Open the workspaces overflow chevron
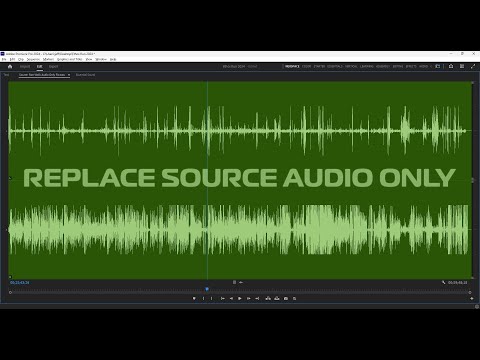 click(x=431, y=66)
